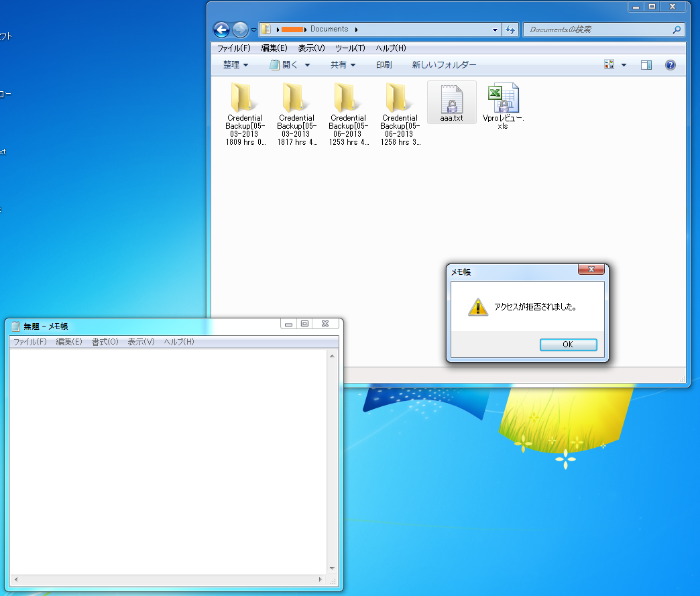Click the change view icon
This screenshot has width=700, height=596.
point(609,65)
